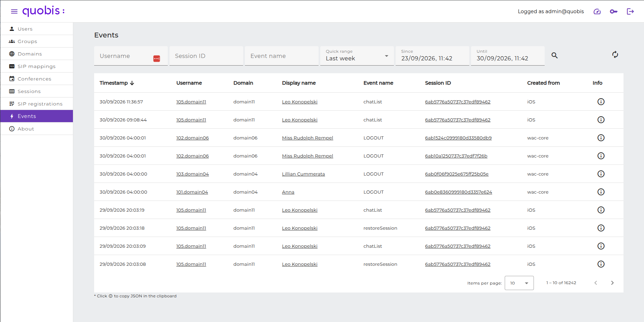Open session link 6ab10a1250737c37edf7f26b

point(456,156)
